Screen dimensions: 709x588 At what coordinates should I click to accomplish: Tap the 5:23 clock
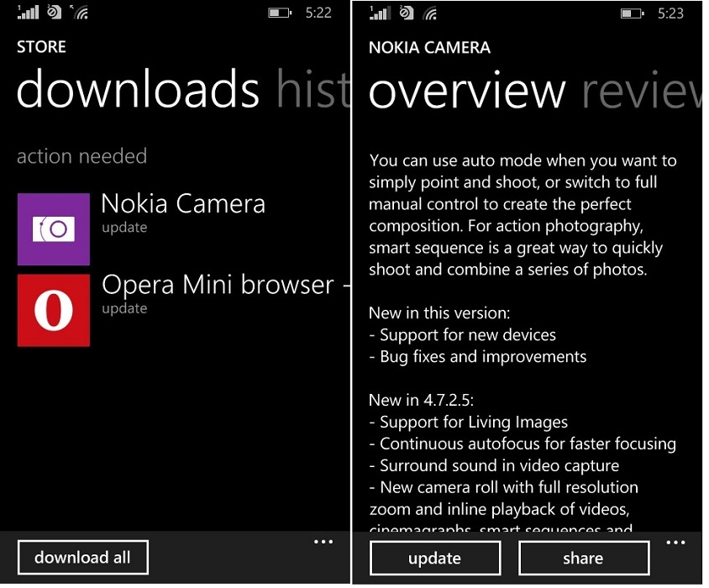coord(670,13)
